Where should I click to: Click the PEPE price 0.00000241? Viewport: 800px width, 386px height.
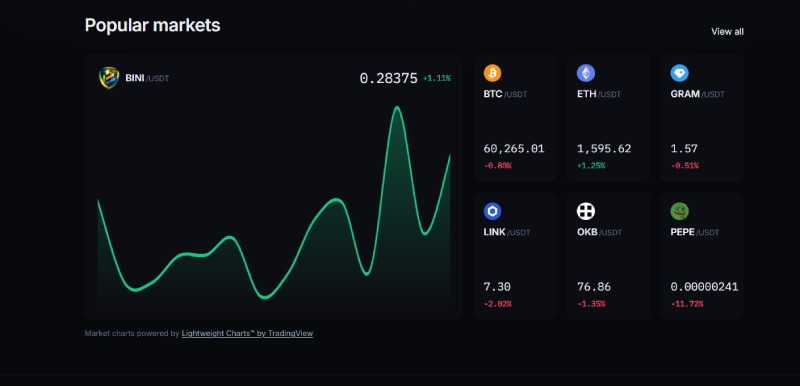tap(704, 287)
